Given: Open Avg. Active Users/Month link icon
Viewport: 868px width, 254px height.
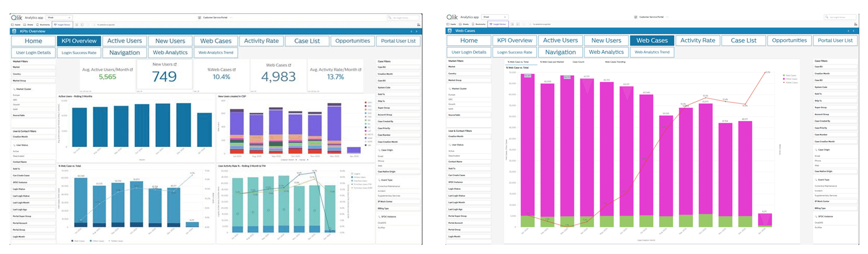Looking at the screenshot, I should coord(131,70).
